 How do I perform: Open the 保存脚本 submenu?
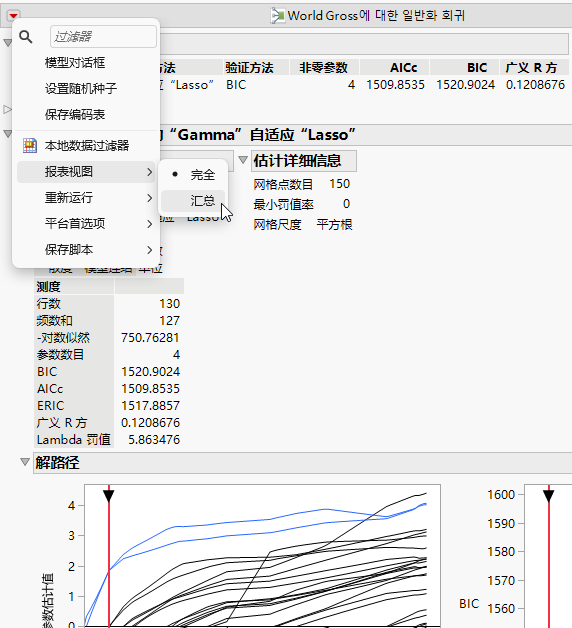tap(86, 250)
